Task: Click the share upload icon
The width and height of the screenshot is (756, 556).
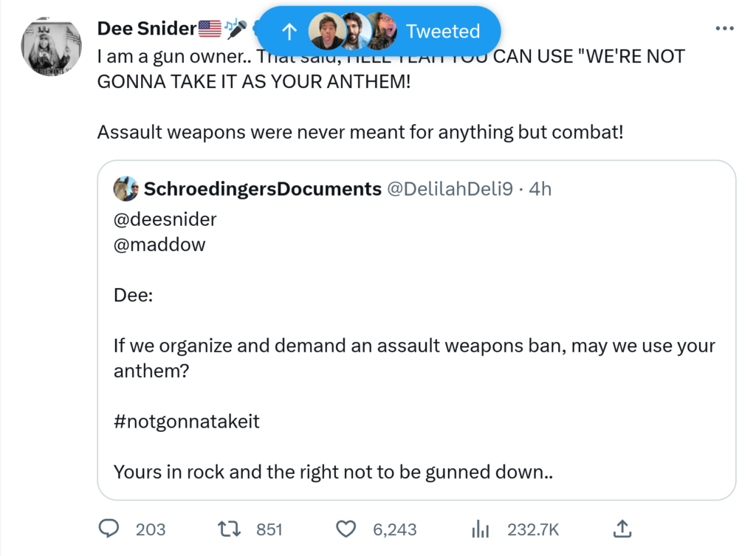Action: click(622, 529)
